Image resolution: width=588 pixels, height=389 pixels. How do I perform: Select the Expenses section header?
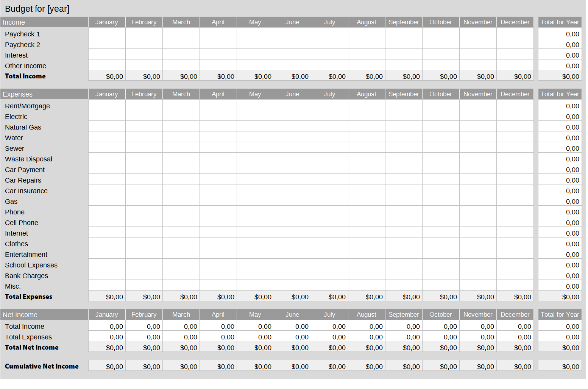[x=17, y=94]
